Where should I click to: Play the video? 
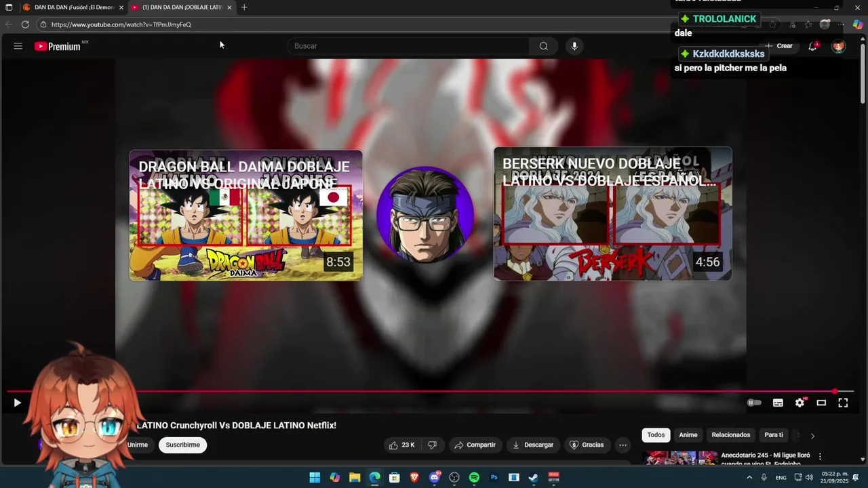coord(17,403)
